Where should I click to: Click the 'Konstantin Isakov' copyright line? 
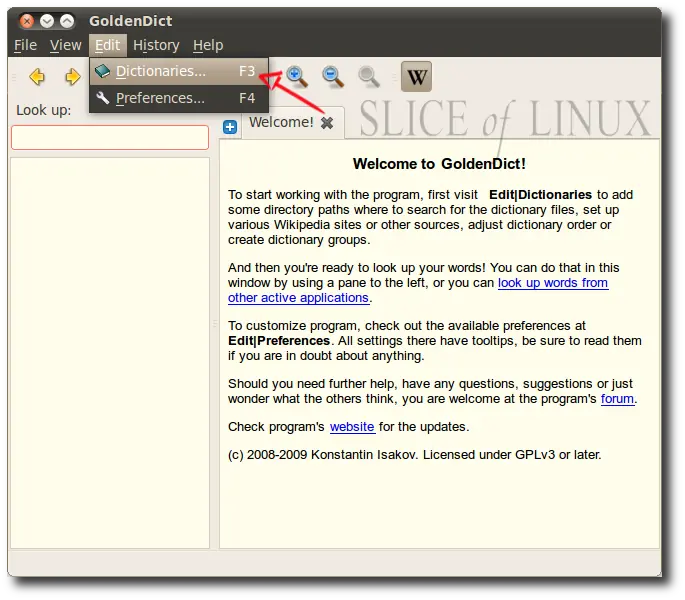(415, 454)
